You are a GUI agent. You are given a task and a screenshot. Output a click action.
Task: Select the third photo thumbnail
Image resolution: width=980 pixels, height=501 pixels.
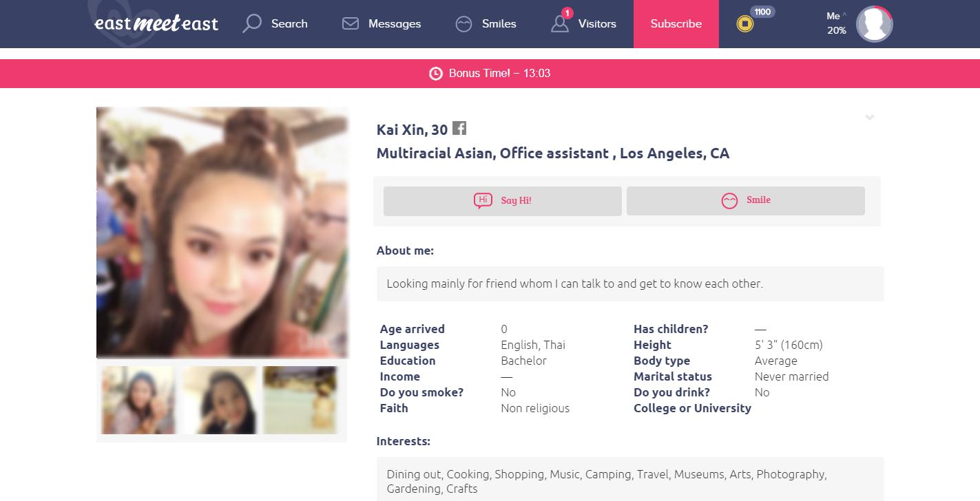(x=300, y=400)
